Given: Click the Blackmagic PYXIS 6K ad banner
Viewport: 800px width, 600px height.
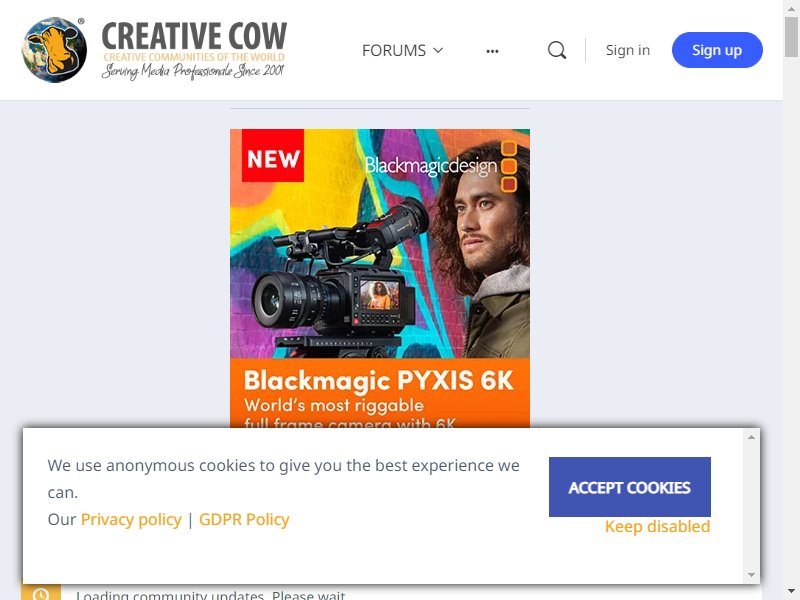Looking at the screenshot, I should tap(380, 278).
